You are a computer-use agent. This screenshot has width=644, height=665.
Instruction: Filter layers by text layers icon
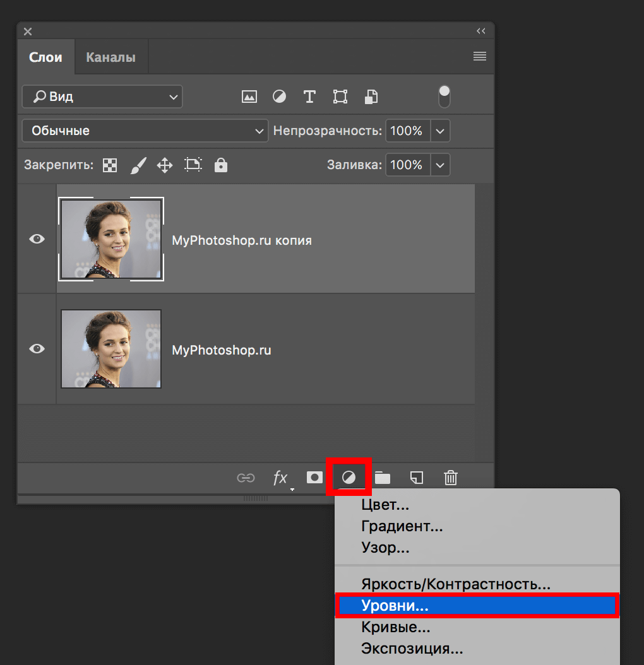pyautogui.click(x=309, y=97)
